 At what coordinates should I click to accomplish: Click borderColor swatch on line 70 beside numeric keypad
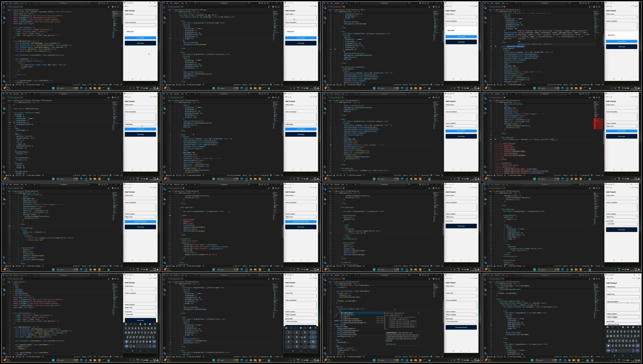pos(197,325)
